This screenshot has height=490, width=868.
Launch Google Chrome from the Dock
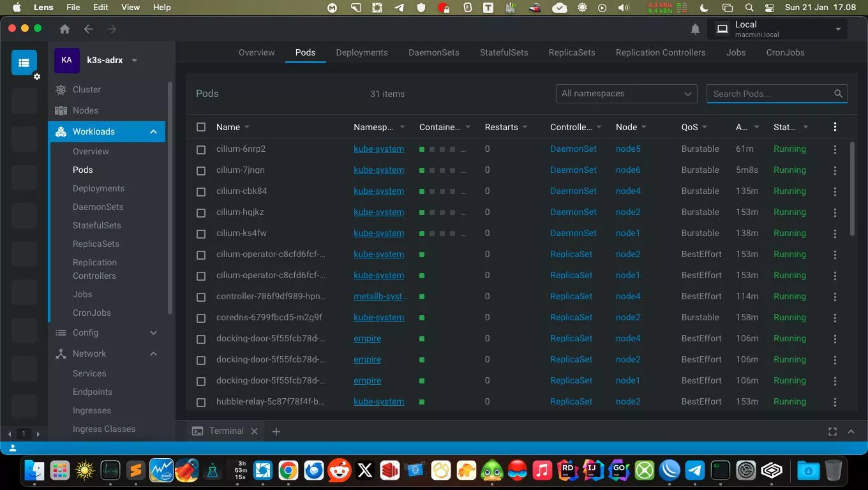tap(288, 471)
